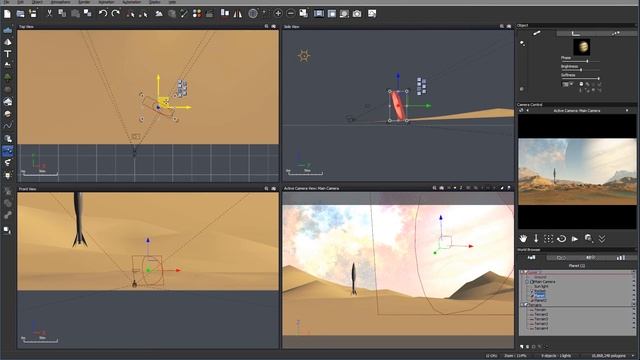Click the Paste clipboard icon
The height and width of the screenshot is (360, 640).
[75, 13]
